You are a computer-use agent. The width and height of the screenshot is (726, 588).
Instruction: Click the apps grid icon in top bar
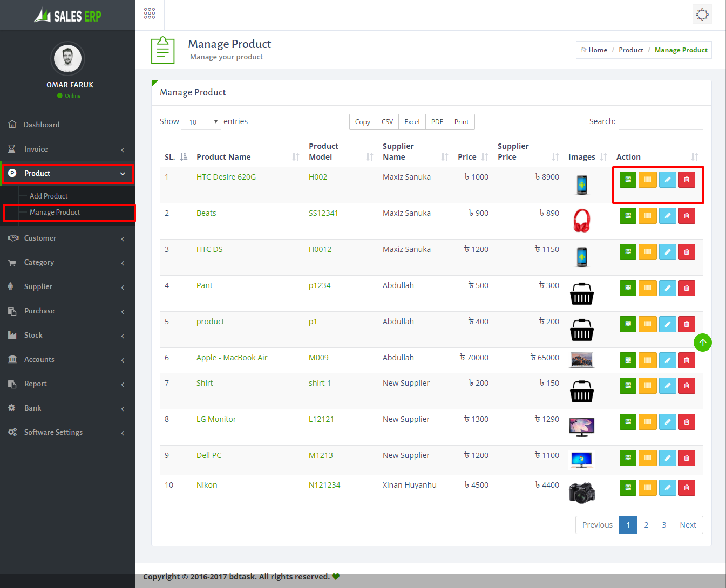click(x=150, y=13)
